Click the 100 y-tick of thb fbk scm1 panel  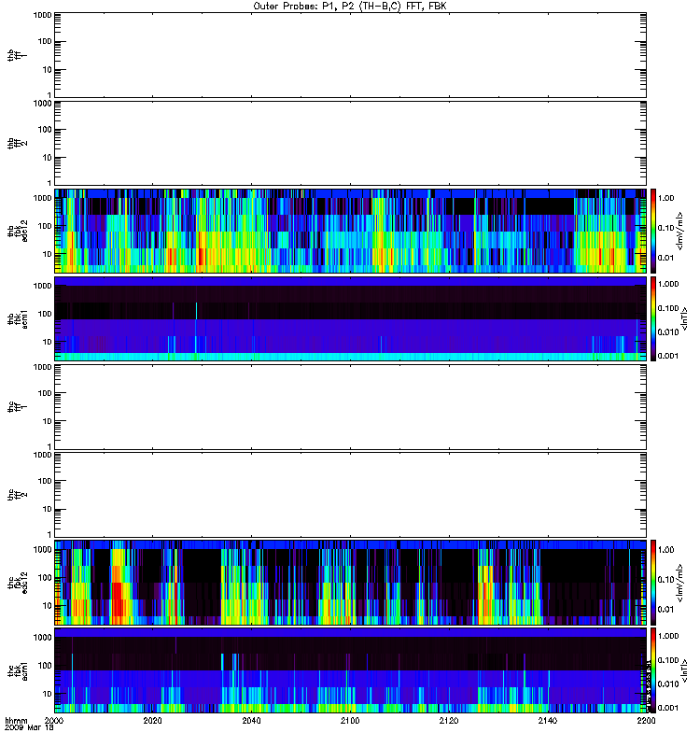click(44, 314)
